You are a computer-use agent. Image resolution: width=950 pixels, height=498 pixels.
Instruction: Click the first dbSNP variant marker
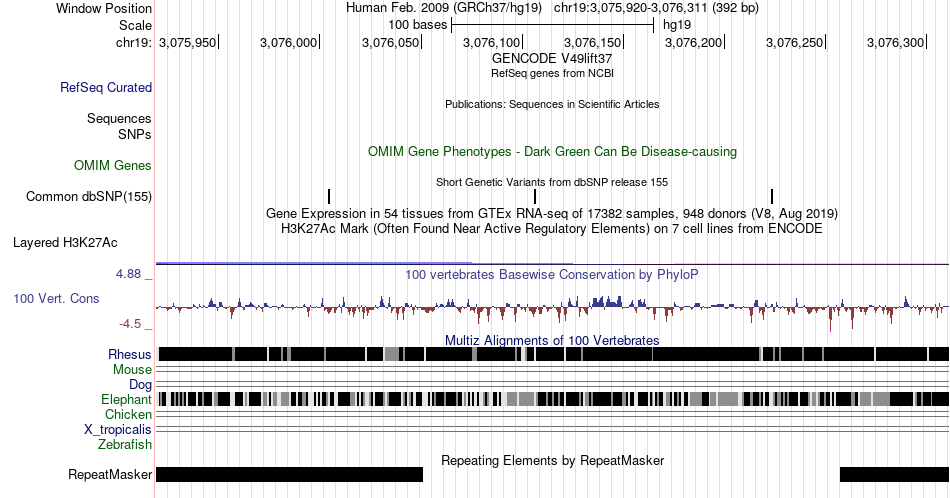(x=329, y=196)
